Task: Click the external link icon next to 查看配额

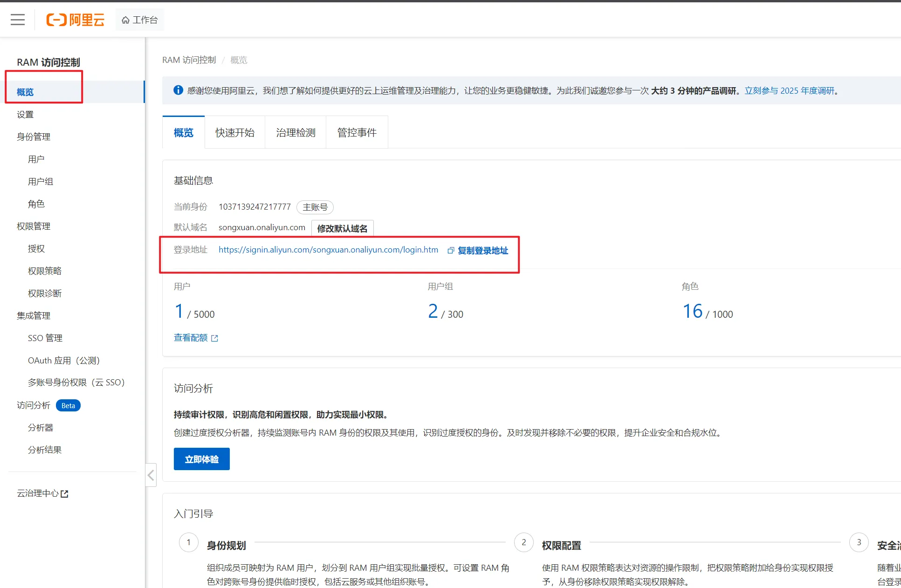Action: (x=214, y=338)
